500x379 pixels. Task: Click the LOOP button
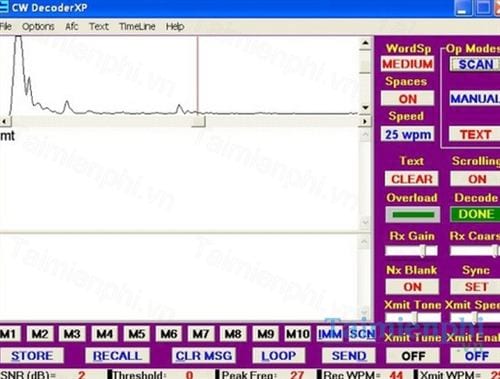pos(278,356)
